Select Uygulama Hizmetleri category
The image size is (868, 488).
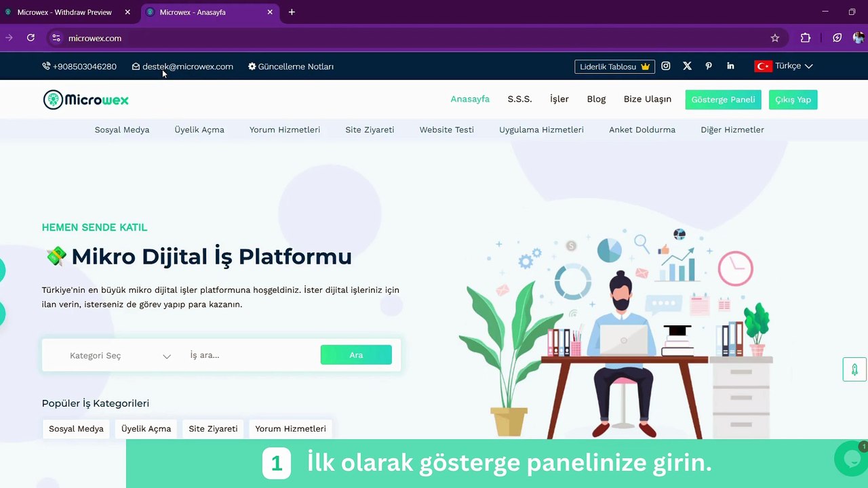(541, 129)
